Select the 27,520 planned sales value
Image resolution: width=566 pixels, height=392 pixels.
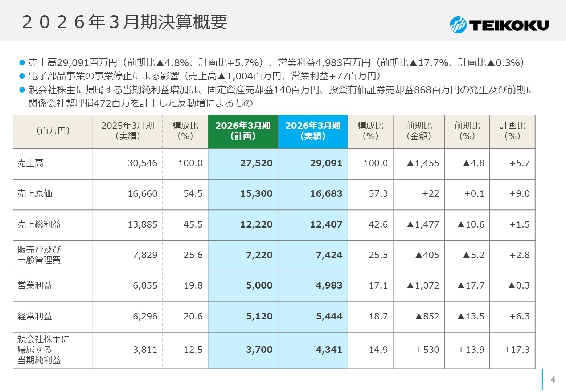click(x=256, y=163)
